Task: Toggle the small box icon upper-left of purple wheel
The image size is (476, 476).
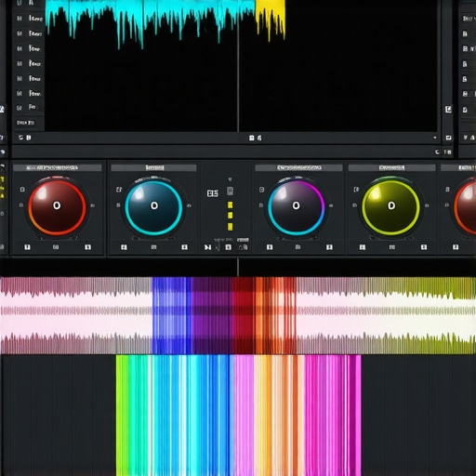Action: (x=261, y=189)
